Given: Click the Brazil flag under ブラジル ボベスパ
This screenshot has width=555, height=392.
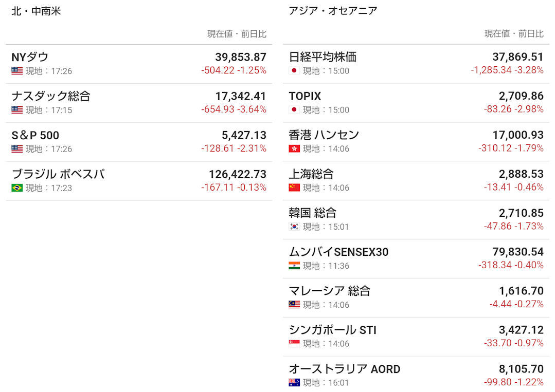Looking at the screenshot, I should coord(17,188).
